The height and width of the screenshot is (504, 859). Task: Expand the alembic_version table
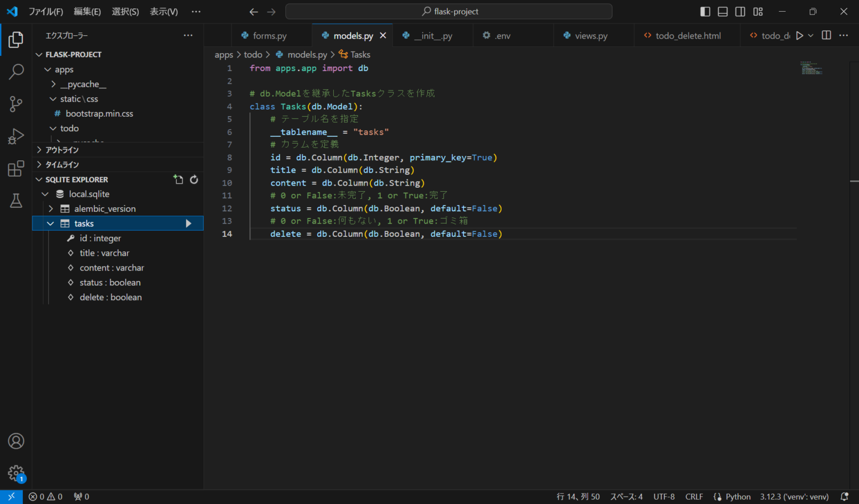50,208
